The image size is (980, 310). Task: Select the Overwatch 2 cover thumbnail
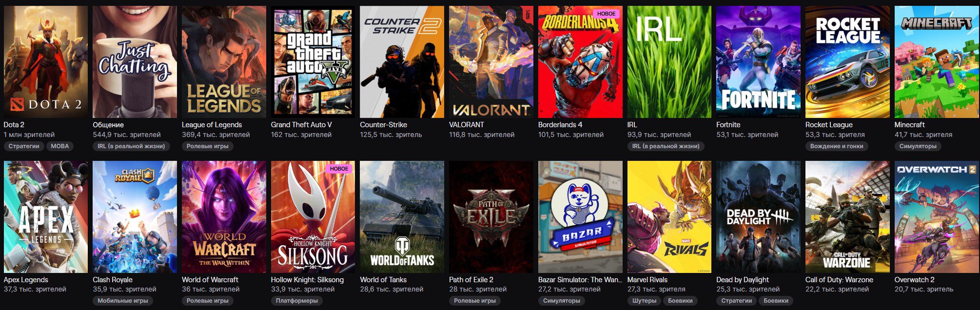[937, 217]
